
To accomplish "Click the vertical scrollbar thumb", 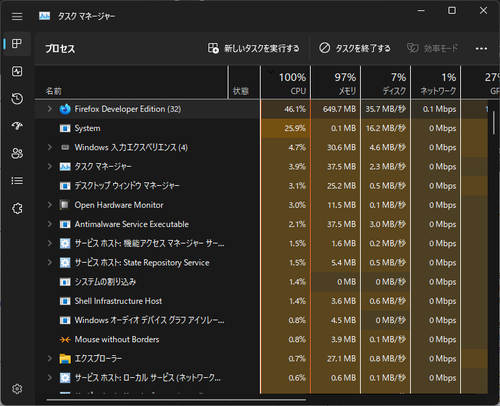I will point(493,123).
